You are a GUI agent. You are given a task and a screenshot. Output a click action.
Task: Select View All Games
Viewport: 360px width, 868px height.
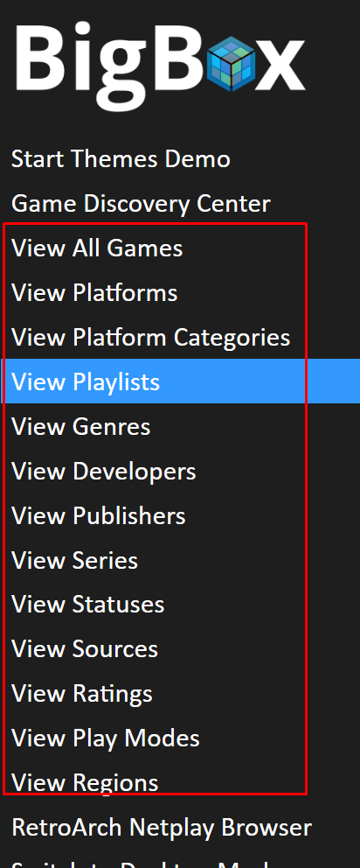pyautogui.click(x=97, y=248)
